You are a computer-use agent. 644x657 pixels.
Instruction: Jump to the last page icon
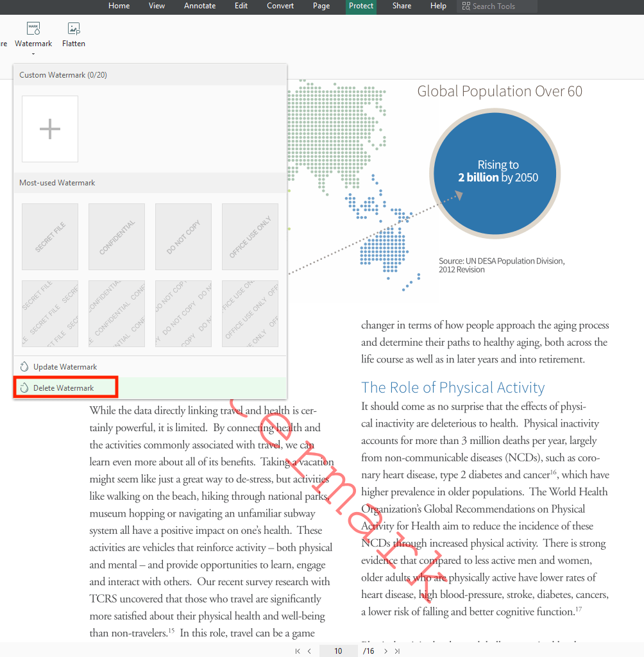396,651
